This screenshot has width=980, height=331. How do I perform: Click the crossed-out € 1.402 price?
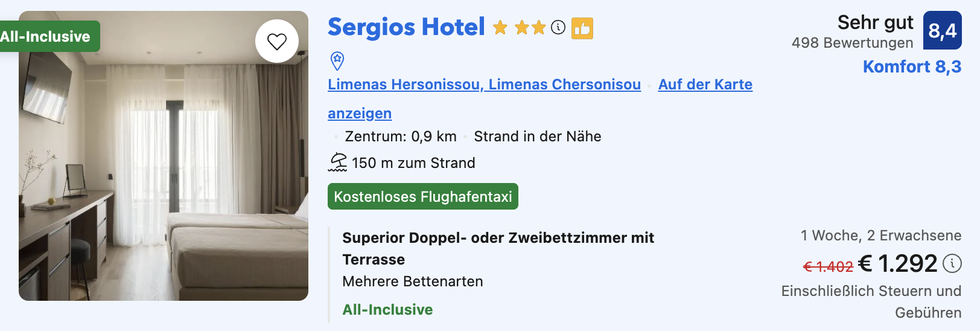[828, 266]
